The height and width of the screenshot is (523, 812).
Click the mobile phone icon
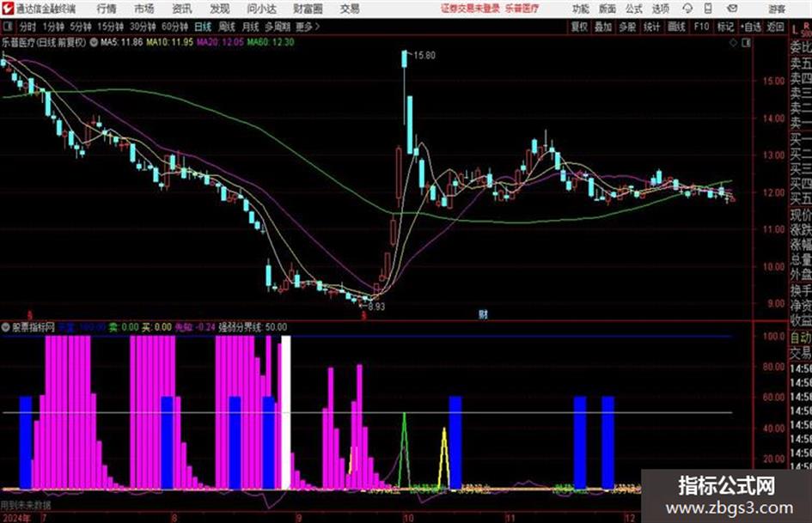click(708, 9)
